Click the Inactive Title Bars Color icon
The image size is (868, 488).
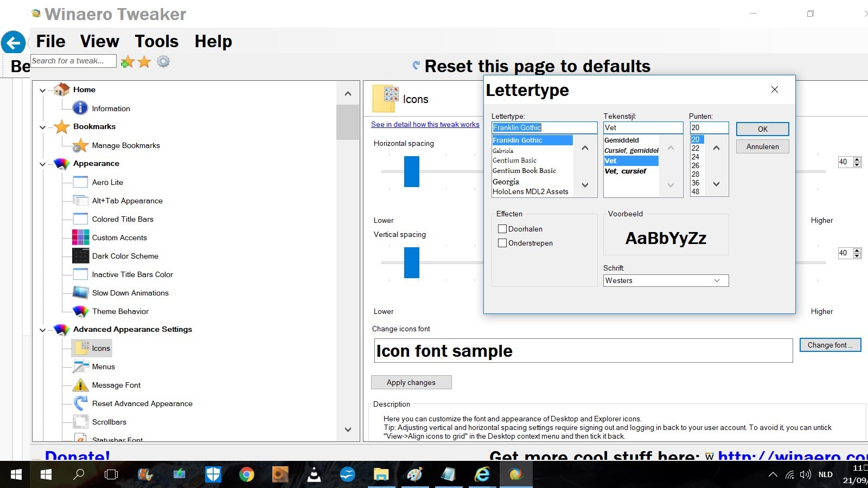click(80, 274)
